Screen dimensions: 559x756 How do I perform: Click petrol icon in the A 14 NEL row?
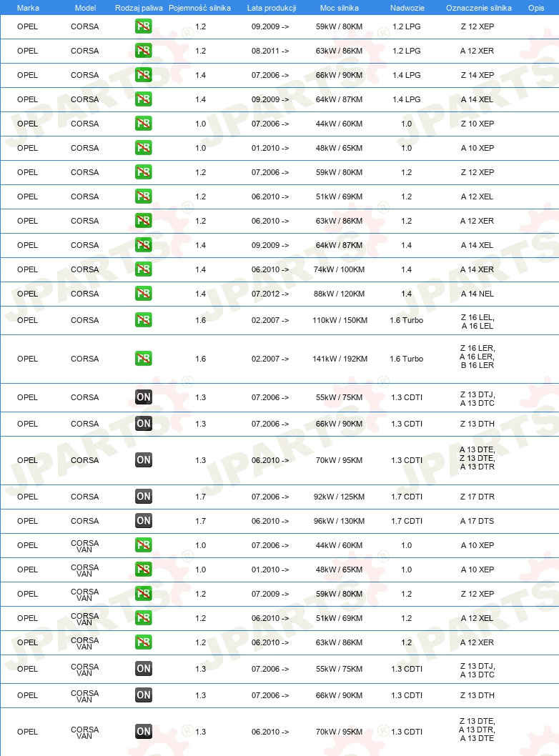tap(143, 294)
